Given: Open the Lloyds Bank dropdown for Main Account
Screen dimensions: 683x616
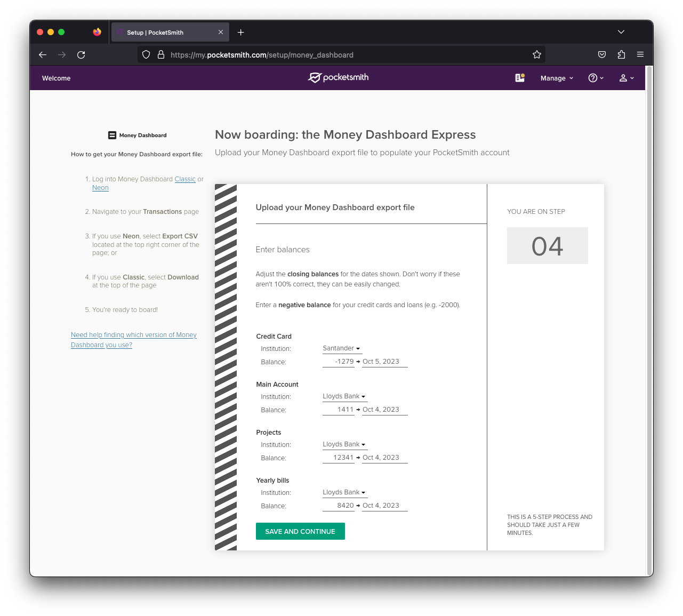Looking at the screenshot, I should click(x=344, y=396).
